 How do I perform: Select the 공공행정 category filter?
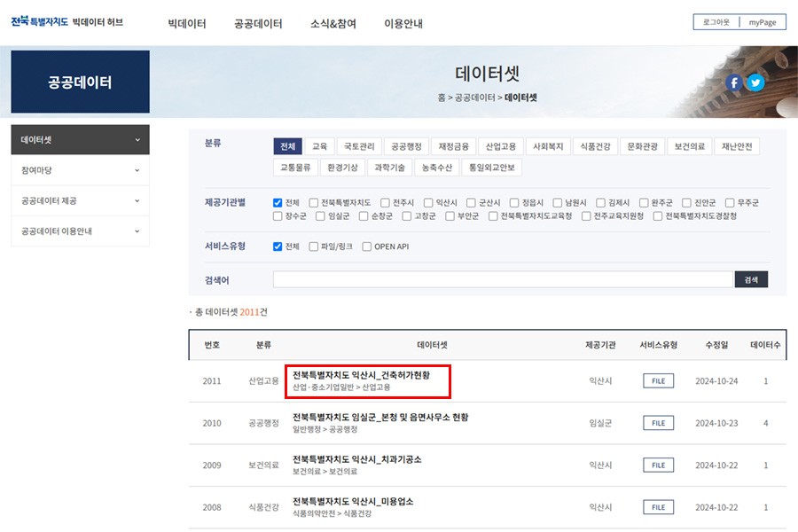click(406, 146)
